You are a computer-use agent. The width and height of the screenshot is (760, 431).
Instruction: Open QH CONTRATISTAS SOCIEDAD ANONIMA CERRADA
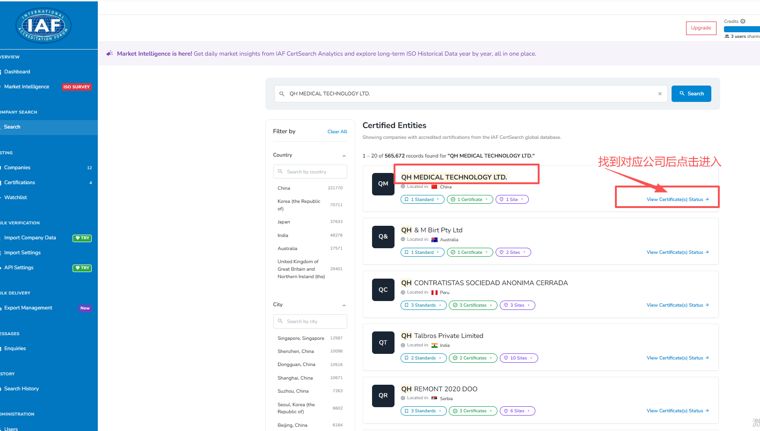tap(484, 283)
